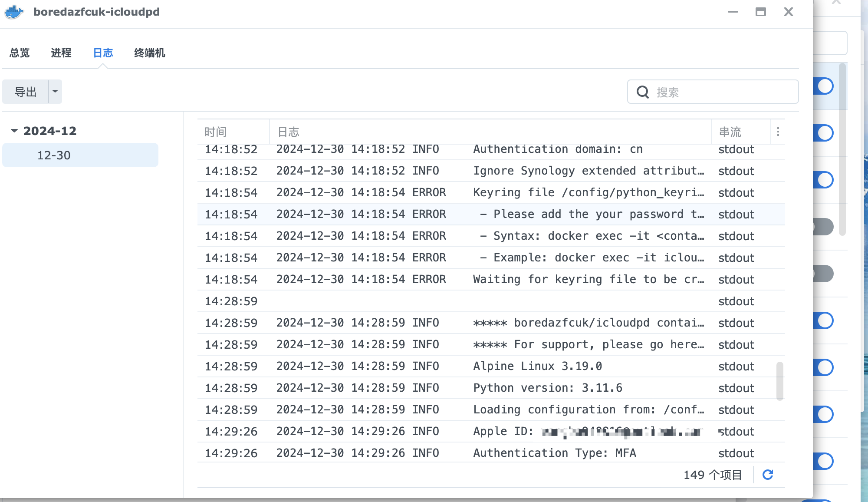
Task: Select the 'Ignore Synology extended attribut…' log row
Action: (x=491, y=171)
